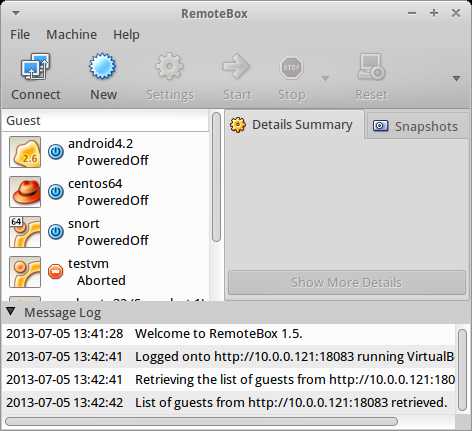Click the guest list vertical scrollbar
Image resolution: width=472 pixels, height=431 pixels.
pyautogui.click(x=216, y=177)
